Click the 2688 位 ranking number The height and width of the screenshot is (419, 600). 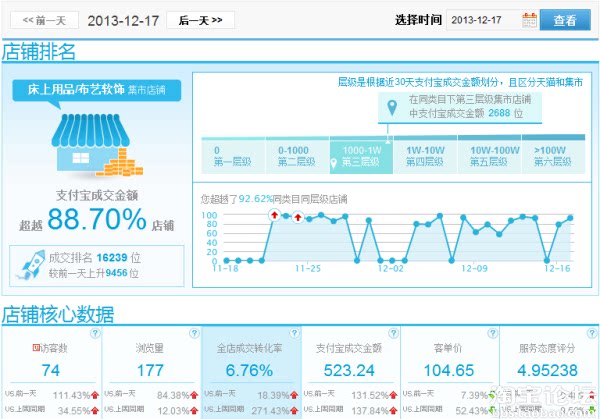point(505,113)
